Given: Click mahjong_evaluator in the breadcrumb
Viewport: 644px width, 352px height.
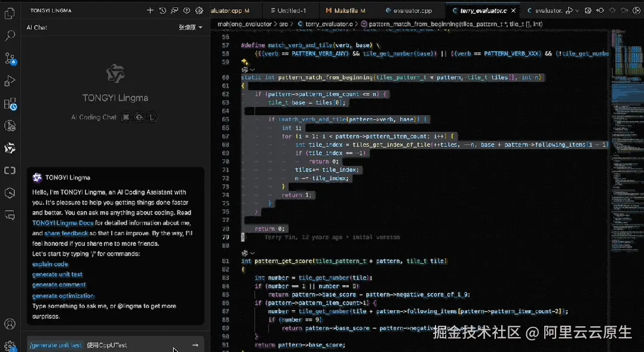Looking at the screenshot, I should [245, 24].
